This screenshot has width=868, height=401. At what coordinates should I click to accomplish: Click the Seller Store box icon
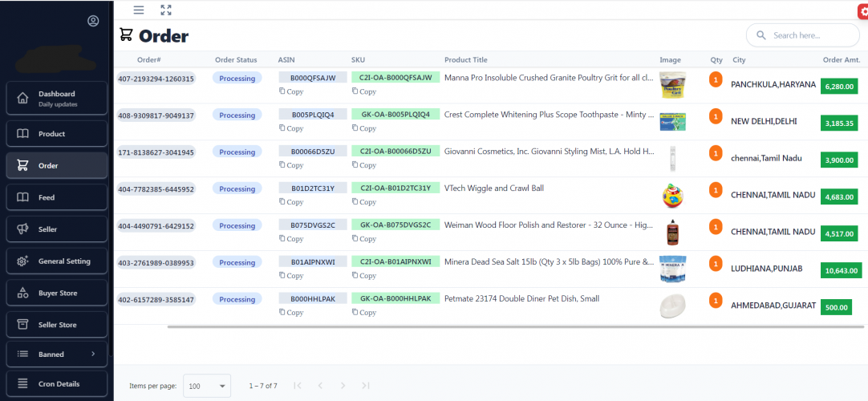pos(22,325)
